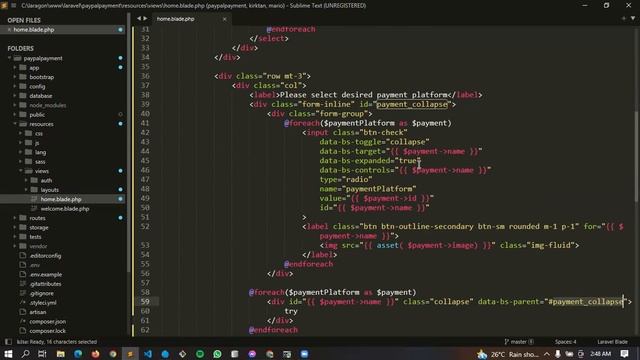Open the .env.example file

[x=45, y=275]
